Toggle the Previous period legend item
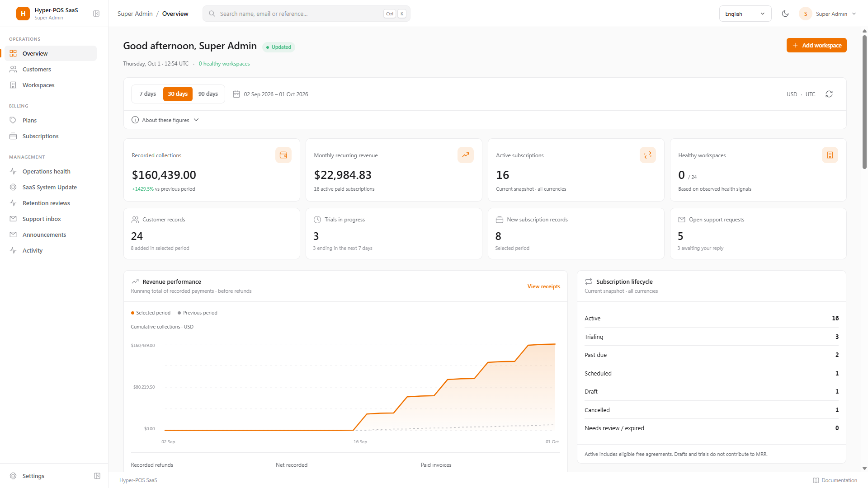This screenshot has width=868, height=488. point(198,313)
